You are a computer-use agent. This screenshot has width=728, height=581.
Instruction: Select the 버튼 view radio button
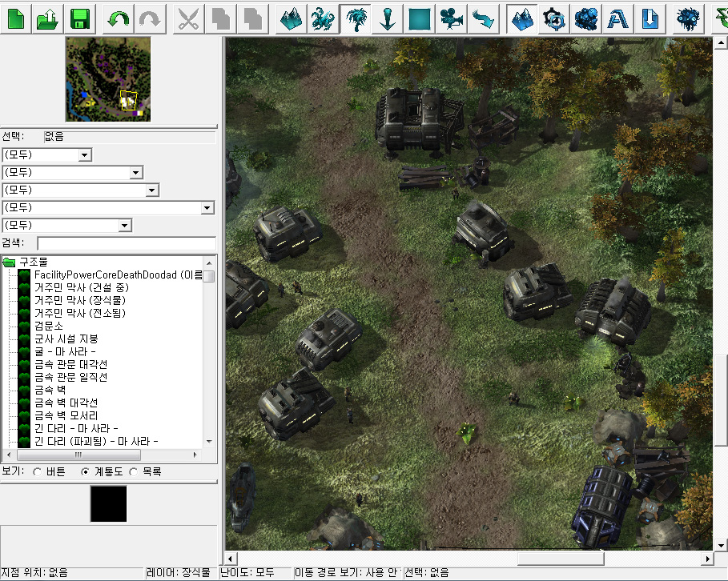click(37, 472)
